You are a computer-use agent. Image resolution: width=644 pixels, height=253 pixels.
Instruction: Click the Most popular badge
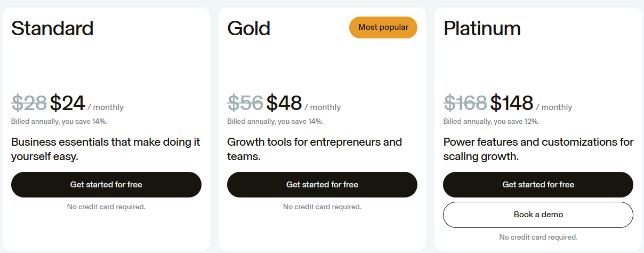383,27
